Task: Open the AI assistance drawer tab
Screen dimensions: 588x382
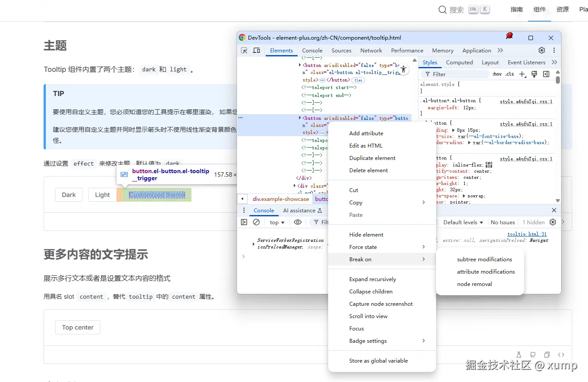Action: pos(302,210)
